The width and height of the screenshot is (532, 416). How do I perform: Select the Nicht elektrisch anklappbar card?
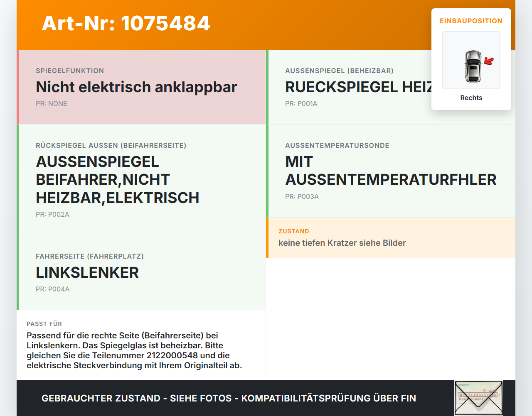(x=141, y=87)
